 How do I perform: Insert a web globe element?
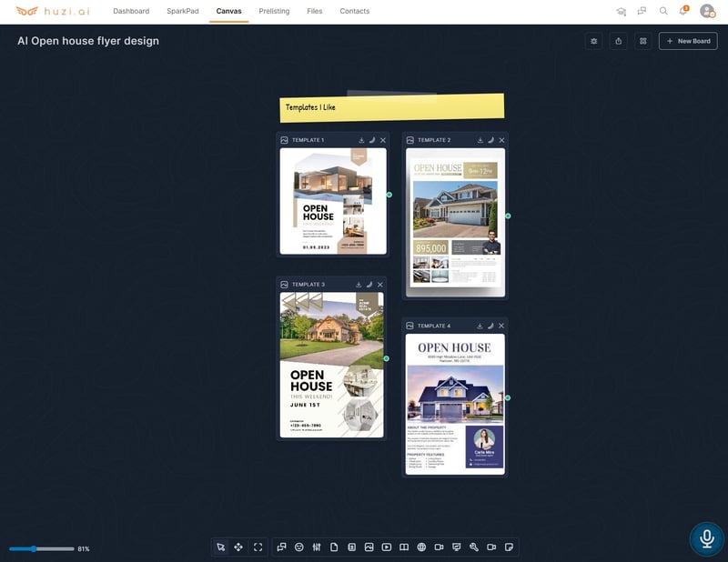point(421,547)
